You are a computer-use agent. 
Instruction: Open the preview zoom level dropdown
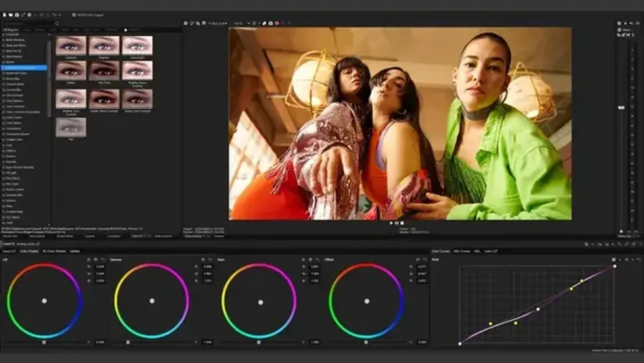coord(242,24)
